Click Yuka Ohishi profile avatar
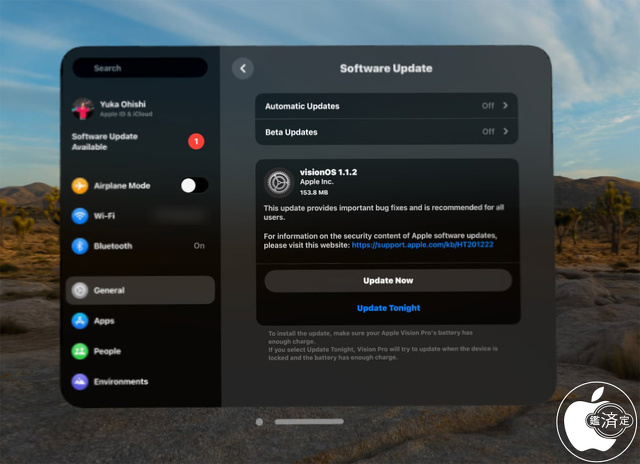The height and width of the screenshot is (464, 640). (x=83, y=109)
